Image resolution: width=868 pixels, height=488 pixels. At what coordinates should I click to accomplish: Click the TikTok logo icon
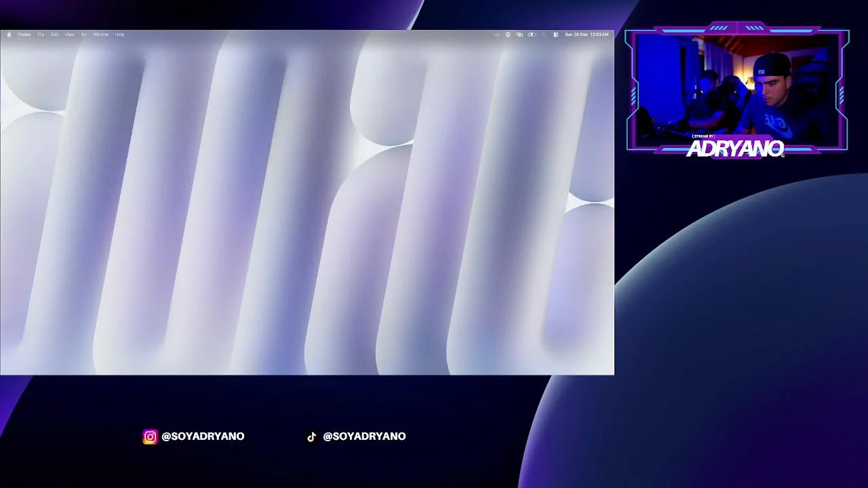pos(312,437)
